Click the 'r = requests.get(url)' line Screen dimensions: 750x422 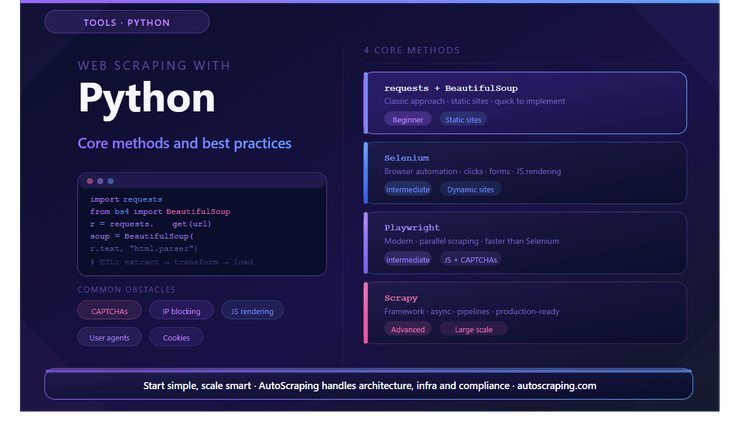pyautogui.click(x=151, y=224)
